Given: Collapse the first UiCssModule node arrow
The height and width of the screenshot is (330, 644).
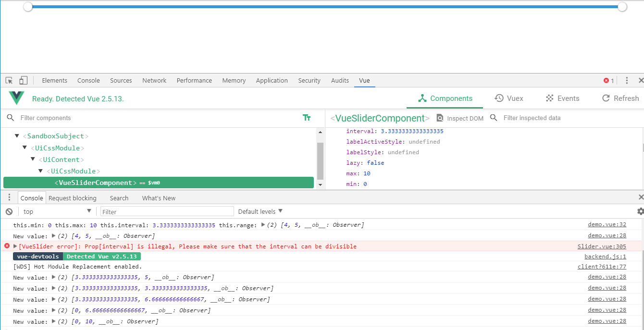Looking at the screenshot, I should (x=25, y=147).
